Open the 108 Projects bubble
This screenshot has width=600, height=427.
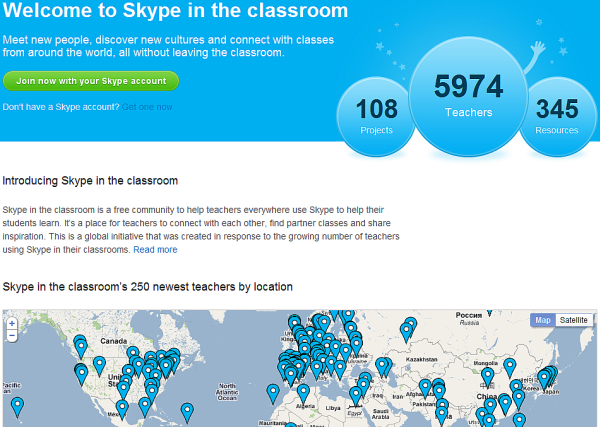(377, 116)
